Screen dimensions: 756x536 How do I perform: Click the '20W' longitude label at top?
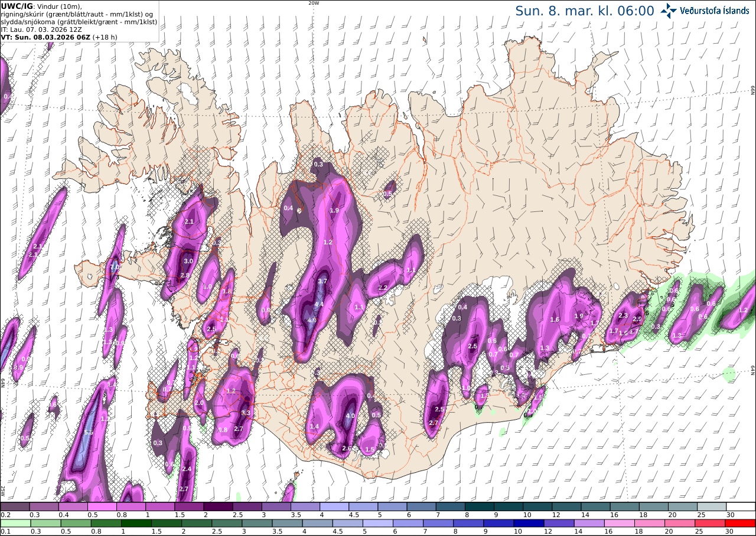click(314, 3)
